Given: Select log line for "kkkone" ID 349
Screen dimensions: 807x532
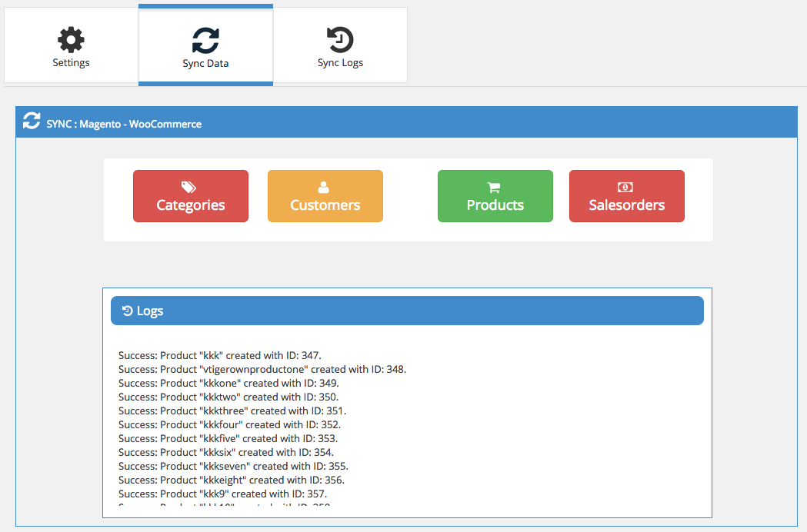Looking at the screenshot, I should point(228,384).
